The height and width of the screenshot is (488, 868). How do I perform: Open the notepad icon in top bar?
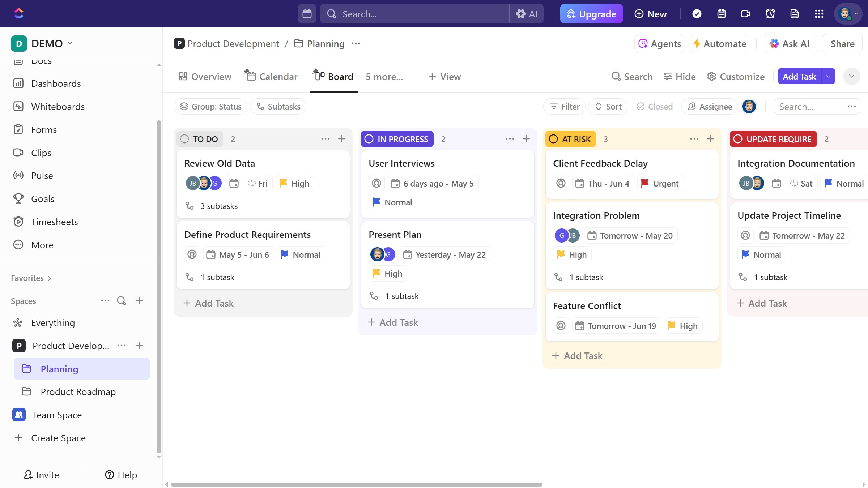click(x=721, y=14)
